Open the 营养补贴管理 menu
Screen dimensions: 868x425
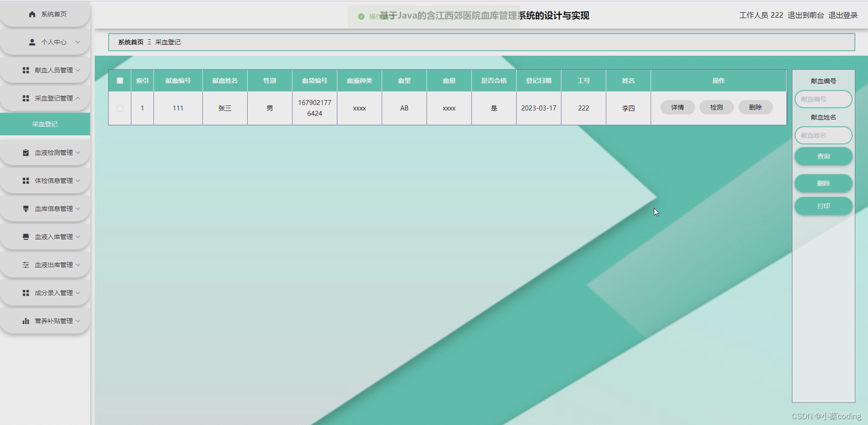[x=45, y=321]
